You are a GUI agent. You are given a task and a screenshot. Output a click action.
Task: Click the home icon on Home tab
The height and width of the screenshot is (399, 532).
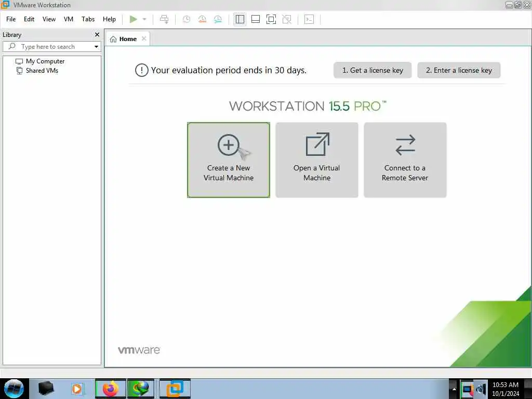[113, 39]
